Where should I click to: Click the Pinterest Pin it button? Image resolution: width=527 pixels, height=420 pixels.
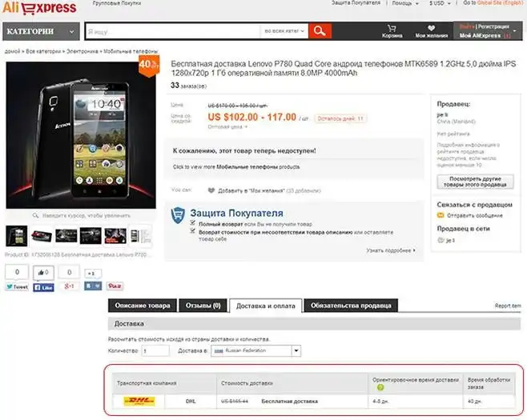coord(115,286)
